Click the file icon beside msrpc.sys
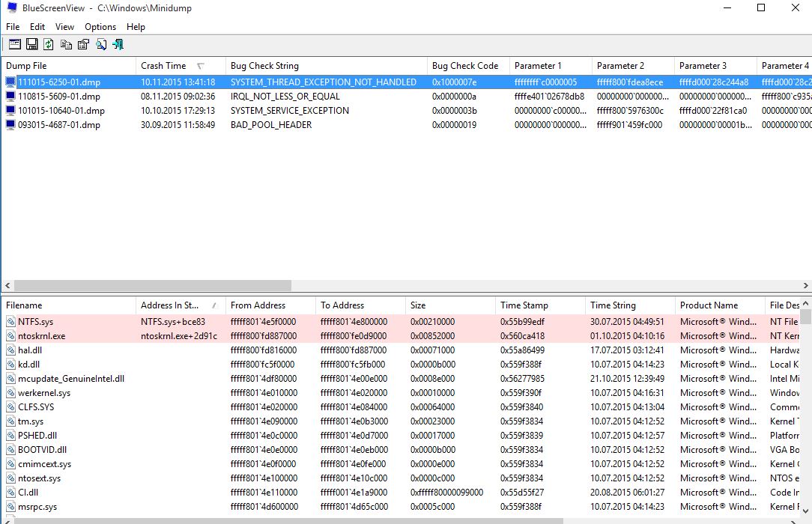Viewport: 812px width, 524px height. pyautogui.click(x=11, y=507)
